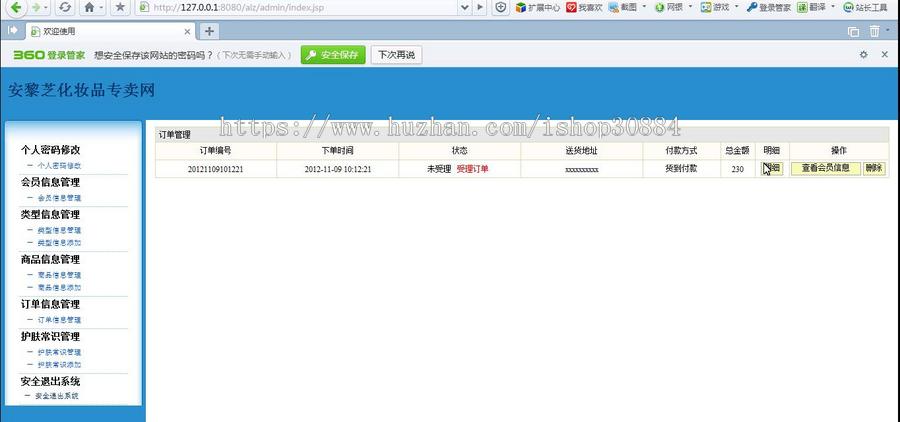
Task: Click the restore windows icon on tab bar
Action: pyautogui.click(x=854, y=32)
